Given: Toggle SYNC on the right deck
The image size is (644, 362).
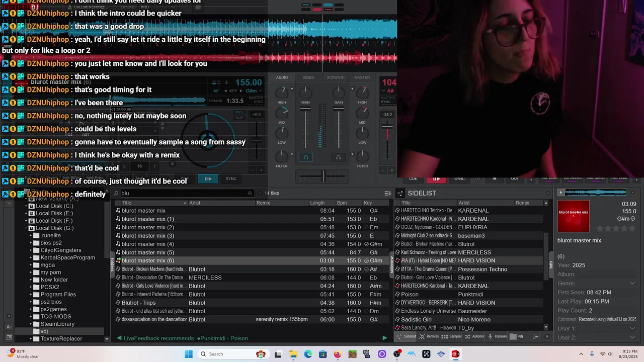Looking at the screenshot, I should point(459,178).
